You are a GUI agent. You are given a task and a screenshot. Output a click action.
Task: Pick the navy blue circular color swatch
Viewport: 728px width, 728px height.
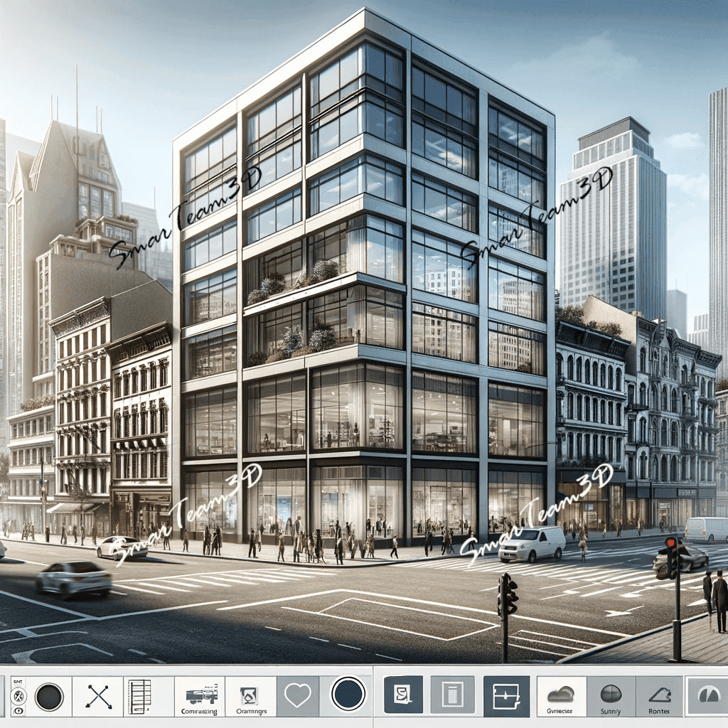[348, 694]
